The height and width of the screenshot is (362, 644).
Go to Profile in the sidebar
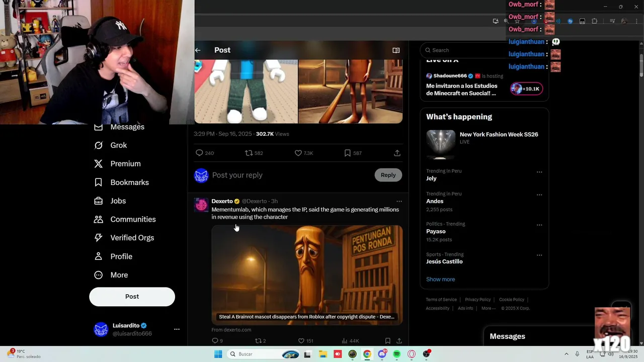coord(113,256)
